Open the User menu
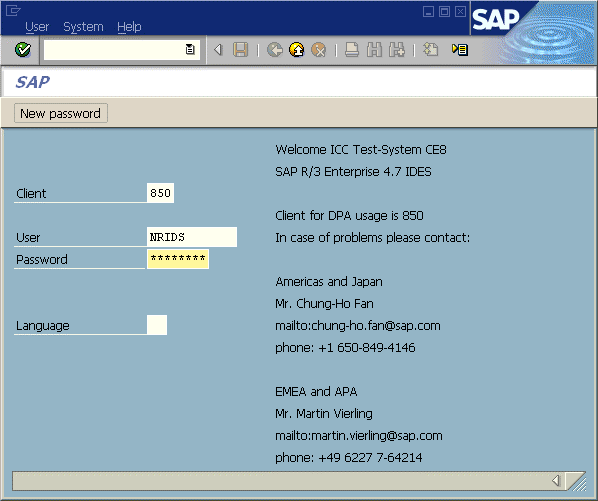This screenshot has width=598, height=501. (x=37, y=27)
